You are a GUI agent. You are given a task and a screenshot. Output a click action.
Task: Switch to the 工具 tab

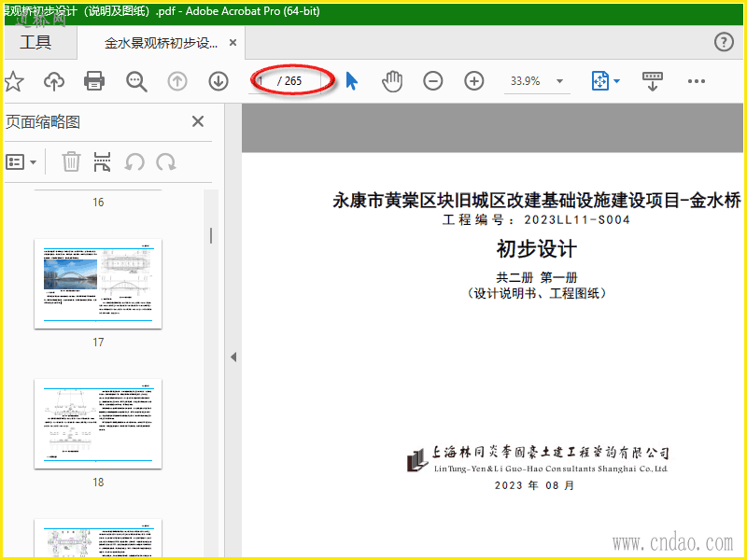(35, 42)
